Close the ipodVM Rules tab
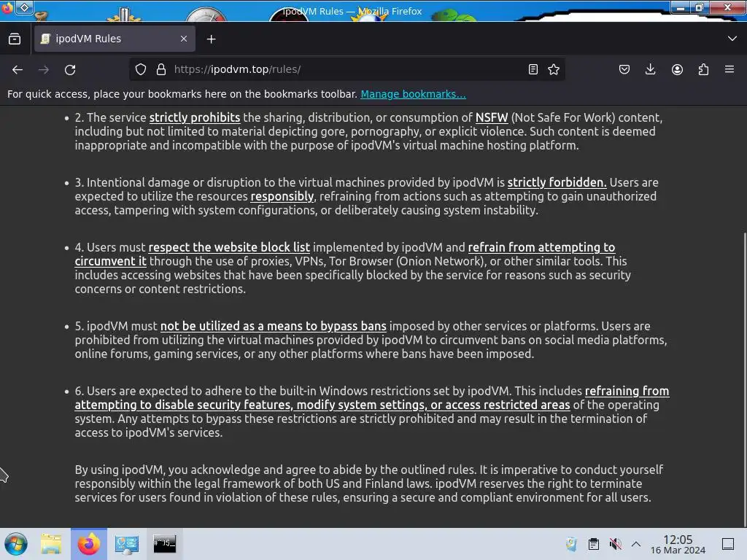Screen dimensions: 747x560 tap(183, 39)
